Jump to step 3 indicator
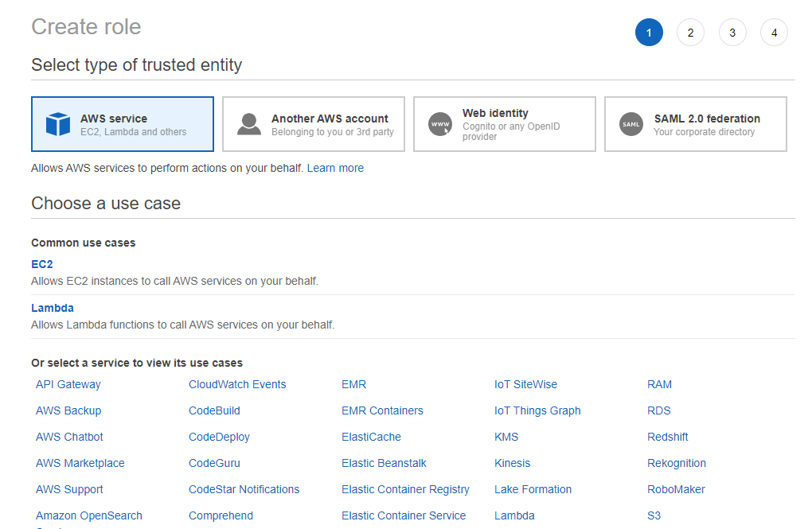This screenshot has height=529, width=812. [732, 33]
